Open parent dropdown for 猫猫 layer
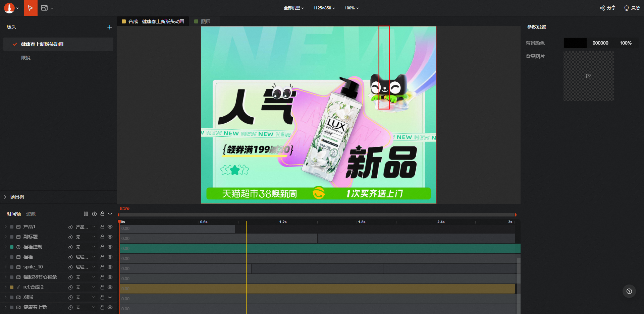 [94, 257]
